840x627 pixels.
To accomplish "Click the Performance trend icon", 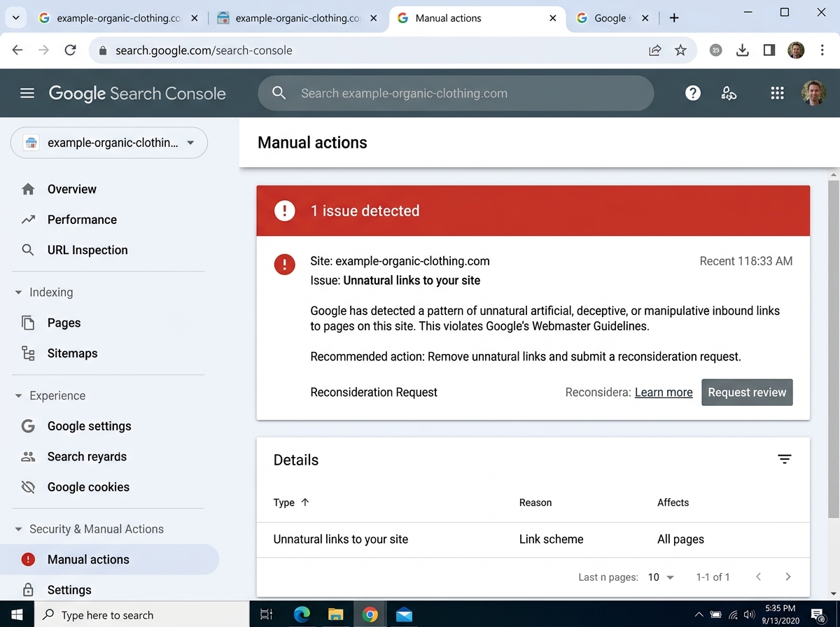I will tap(28, 220).
